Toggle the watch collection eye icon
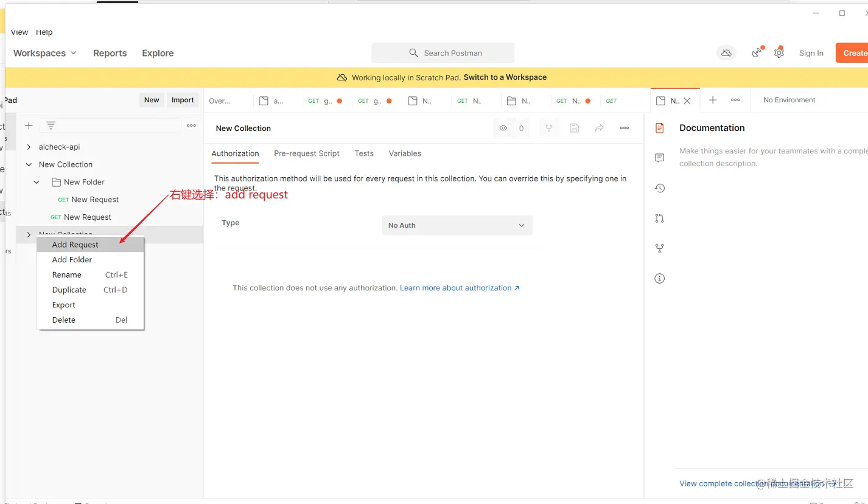The height and width of the screenshot is (504, 868). pyautogui.click(x=503, y=128)
